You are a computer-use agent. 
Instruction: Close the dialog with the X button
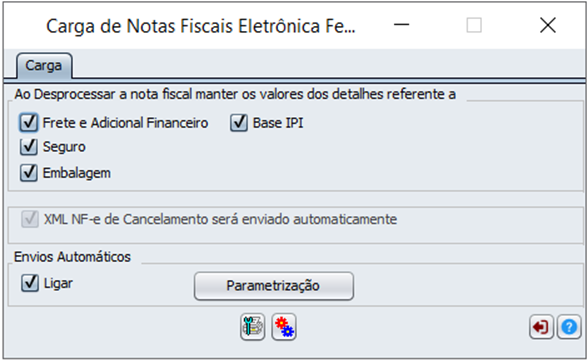[548, 26]
